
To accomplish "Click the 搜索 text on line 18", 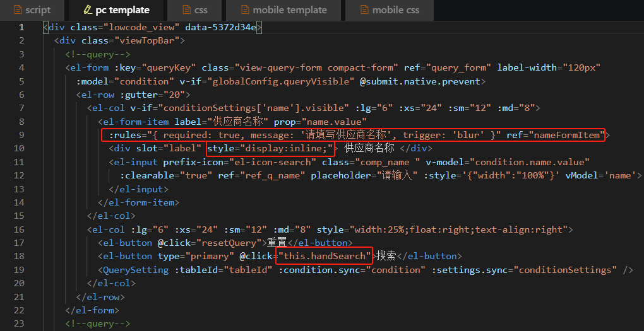I will click(x=386, y=256).
